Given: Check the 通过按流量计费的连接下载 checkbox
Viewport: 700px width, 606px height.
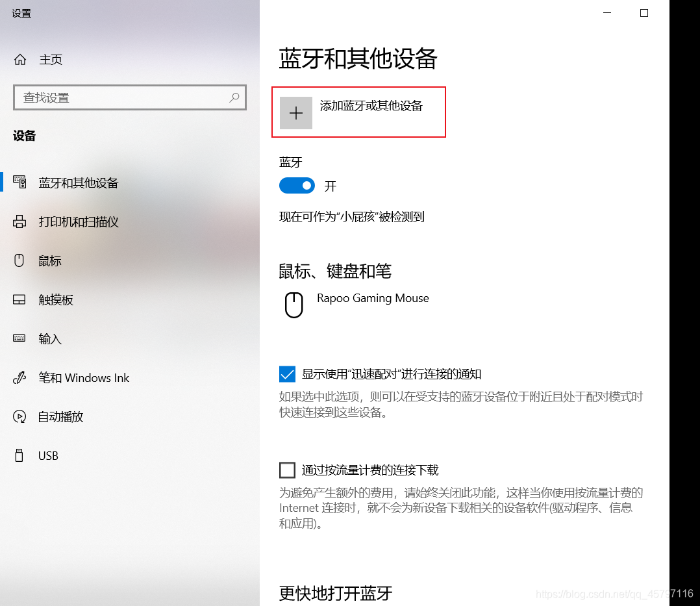Looking at the screenshot, I should tap(287, 470).
